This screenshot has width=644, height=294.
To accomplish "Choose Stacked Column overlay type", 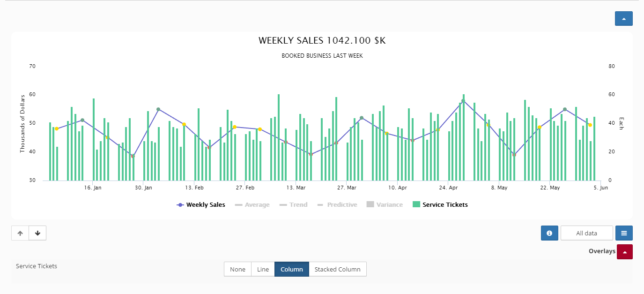I will click(337, 269).
